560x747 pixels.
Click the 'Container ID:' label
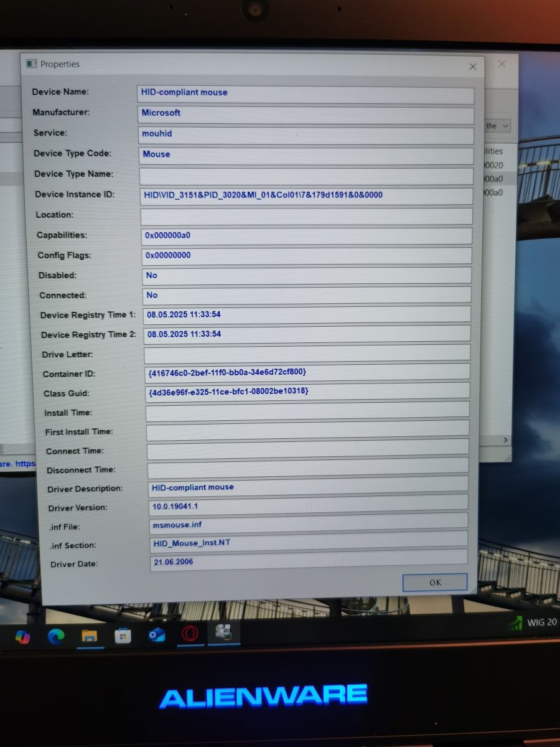coord(69,374)
